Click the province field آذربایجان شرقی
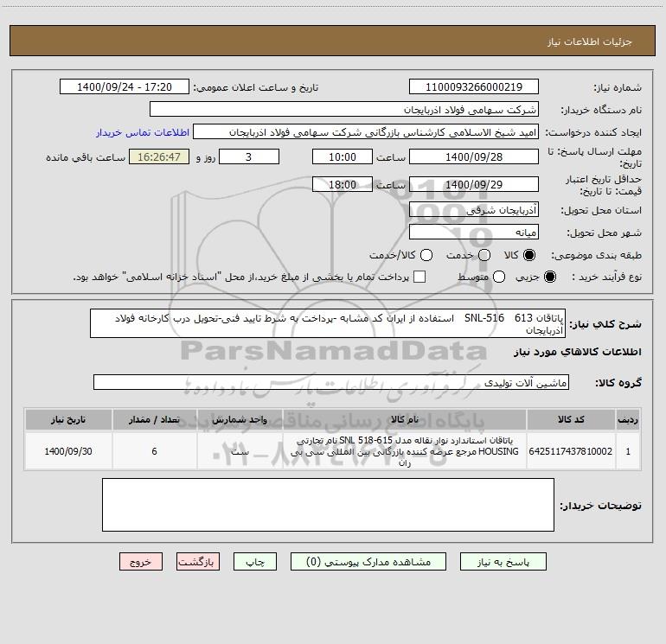Viewport: 666px width, 644px height. (x=474, y=209)
